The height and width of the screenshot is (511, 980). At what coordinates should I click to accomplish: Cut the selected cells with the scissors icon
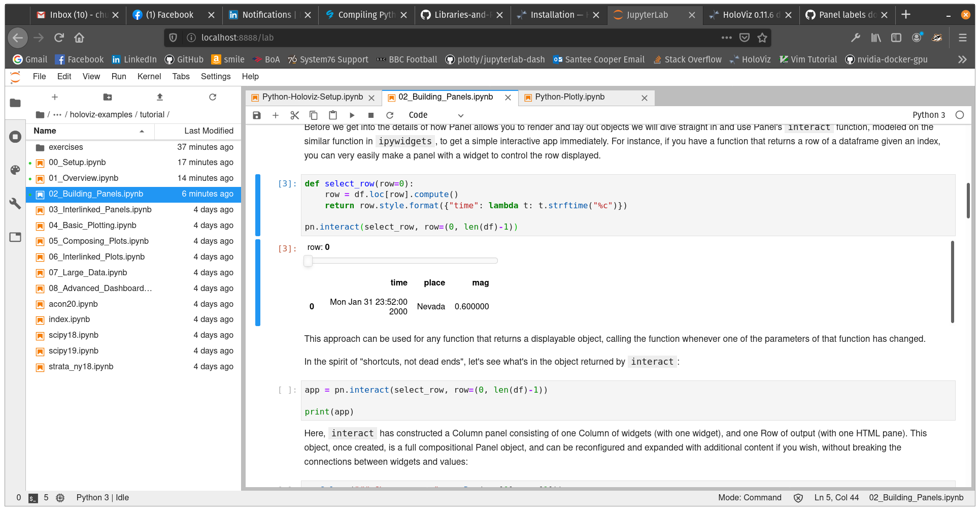pos(294,115)
